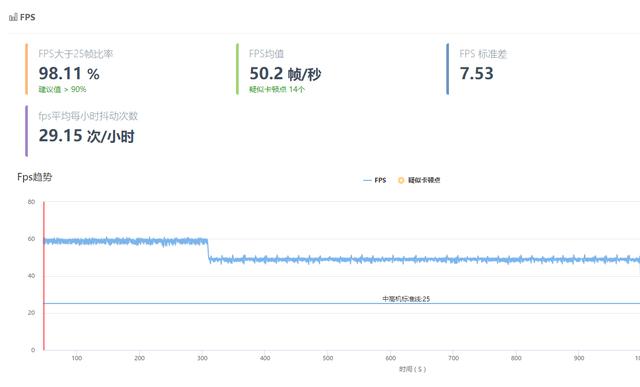Select the 7.53 standard deviation value
Image resolution: width=640 pixels, height=387 pixels.
pyautogui.click(x=476, y=73)
